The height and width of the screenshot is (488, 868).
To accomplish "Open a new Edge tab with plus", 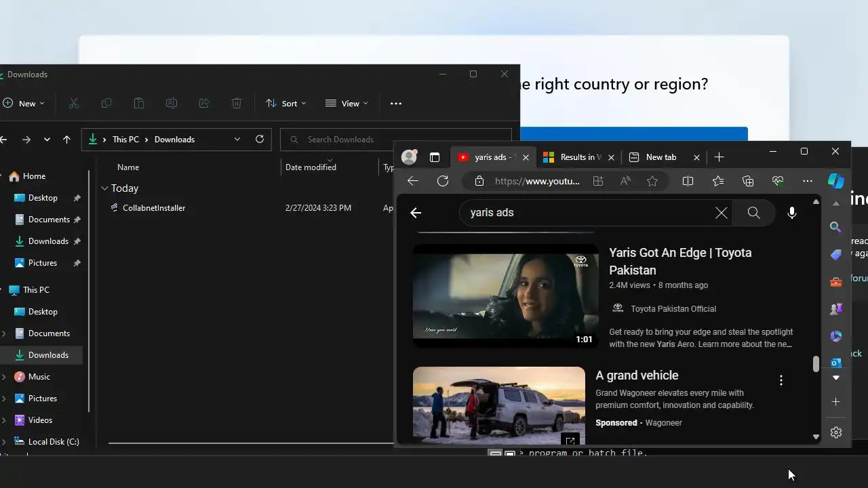I will 719,157.
